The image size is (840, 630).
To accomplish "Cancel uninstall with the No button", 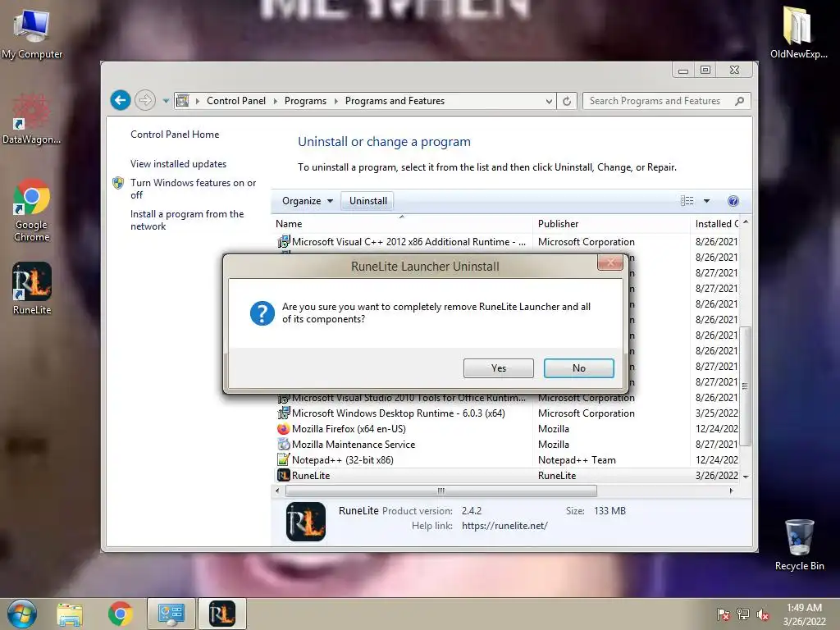I will tap(578, 368).
